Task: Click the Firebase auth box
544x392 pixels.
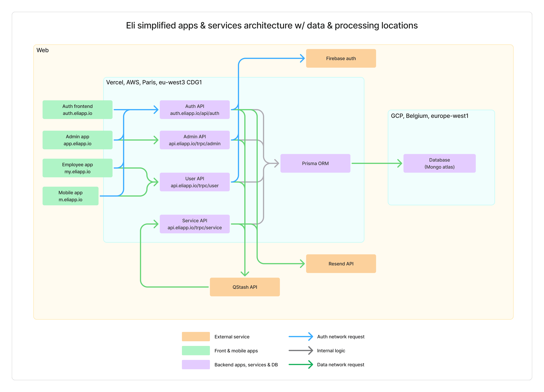Action: coord(341,58)
